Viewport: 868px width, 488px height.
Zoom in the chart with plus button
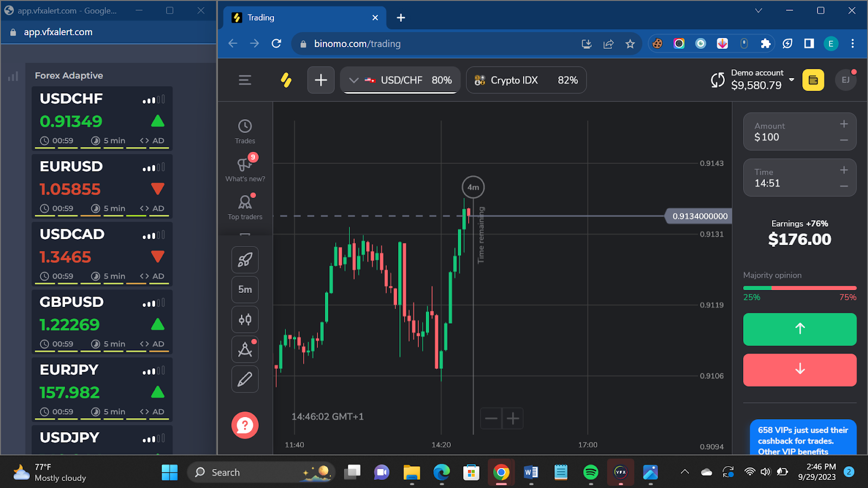(513, 418)
